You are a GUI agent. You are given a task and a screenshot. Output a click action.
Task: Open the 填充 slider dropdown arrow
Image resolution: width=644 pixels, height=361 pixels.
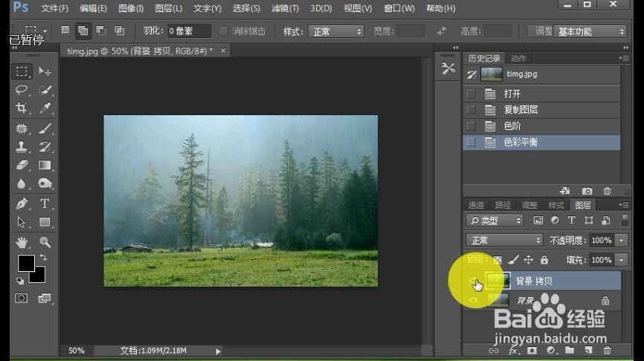point(622,260)
